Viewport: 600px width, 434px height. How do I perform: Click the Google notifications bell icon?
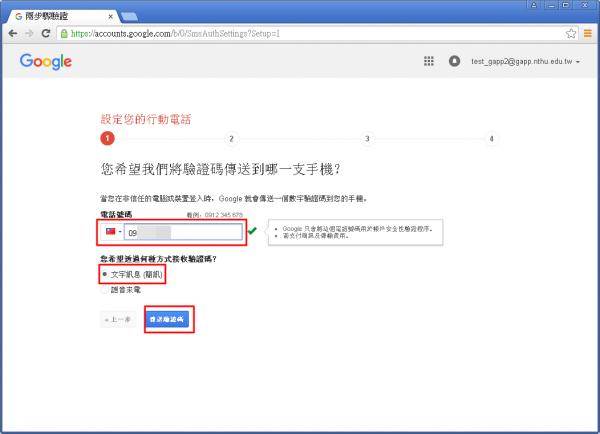pyautogui.click(x=455, y=61)
